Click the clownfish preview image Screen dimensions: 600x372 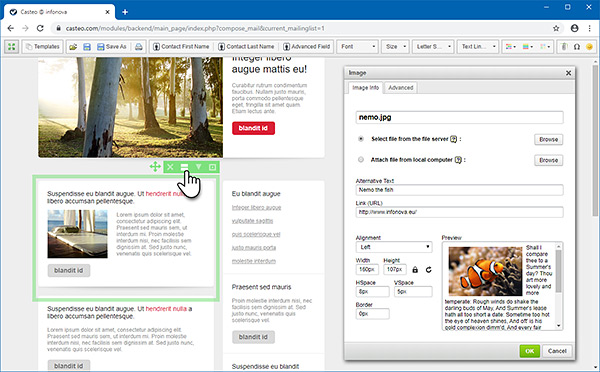pyautogui.click(x=486, y=271)
